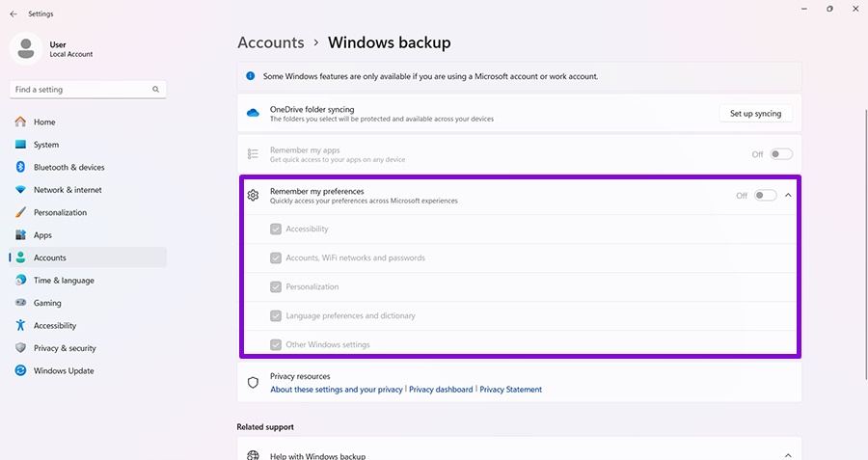Click the System monitor icon
Screen dimensions: 868x460
pyautogui.click(x=20, y=145)
